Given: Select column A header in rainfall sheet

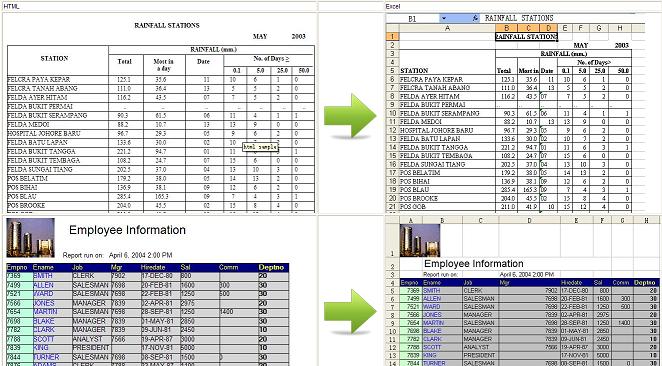Looking at the screenshot, I should pyautogui.click(x=447, y=28).
